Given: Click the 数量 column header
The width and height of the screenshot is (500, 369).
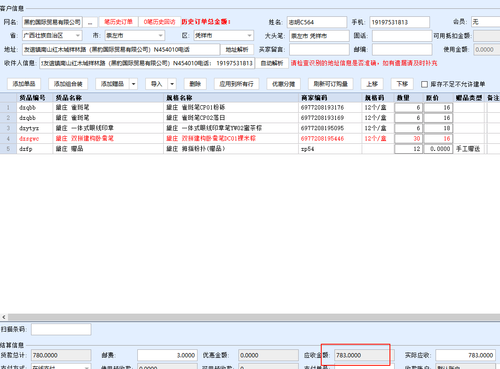Looking at the screenshot, I should (409, 98).
